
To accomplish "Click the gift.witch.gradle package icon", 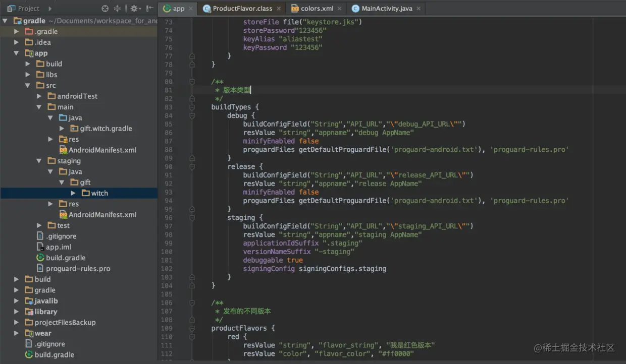I will point(74,129).
